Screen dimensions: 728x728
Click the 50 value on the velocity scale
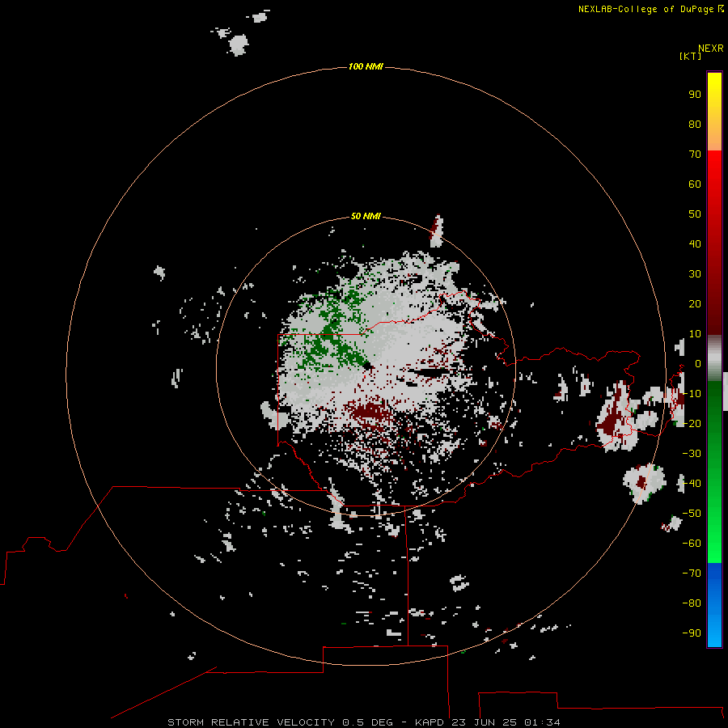(x=695, y=214)
